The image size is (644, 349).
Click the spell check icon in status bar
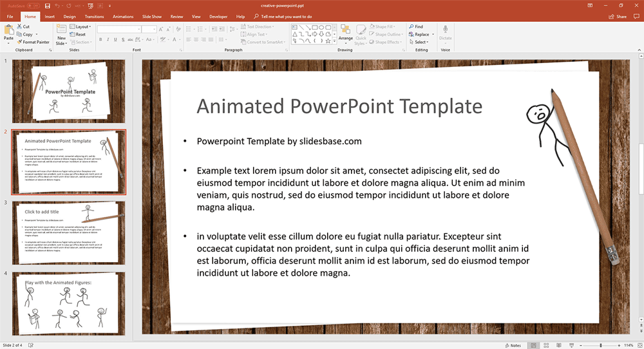pyautogui.click(x=31, y=345)
